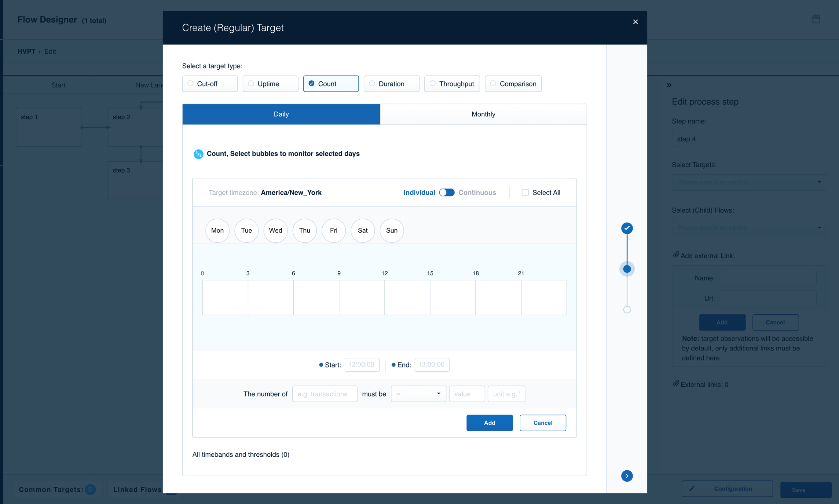Click the completed checkmark step indicator
Image resolution: width=839 pixels, height=504 pixels.
[627, 228]
